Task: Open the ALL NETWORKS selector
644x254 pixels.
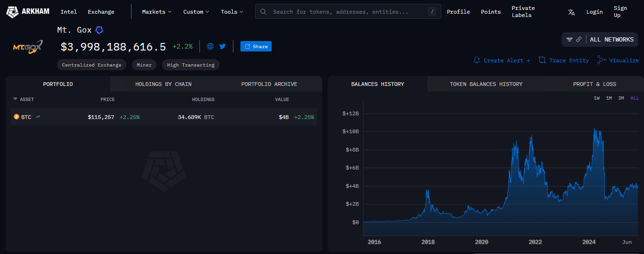Action: [x=611, y=40]
